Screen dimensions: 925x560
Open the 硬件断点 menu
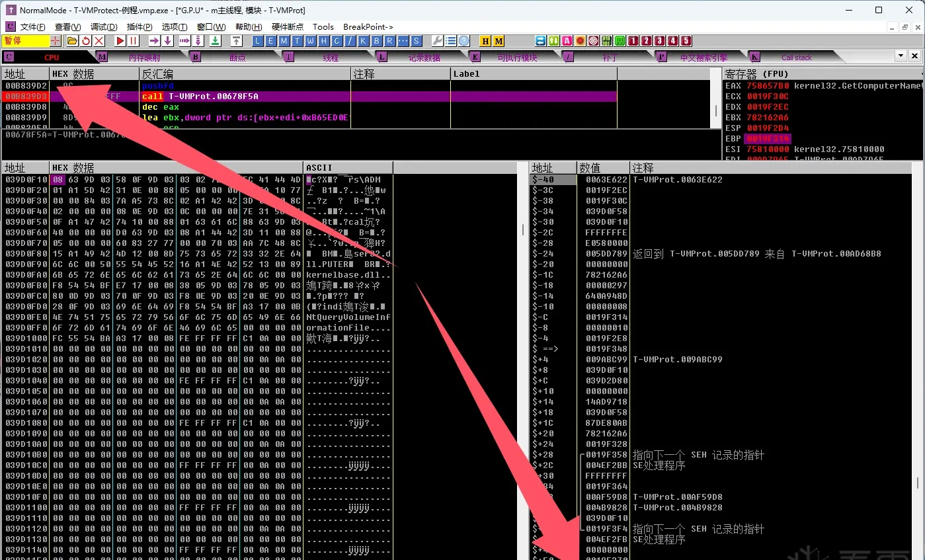(x=288, y=27)
